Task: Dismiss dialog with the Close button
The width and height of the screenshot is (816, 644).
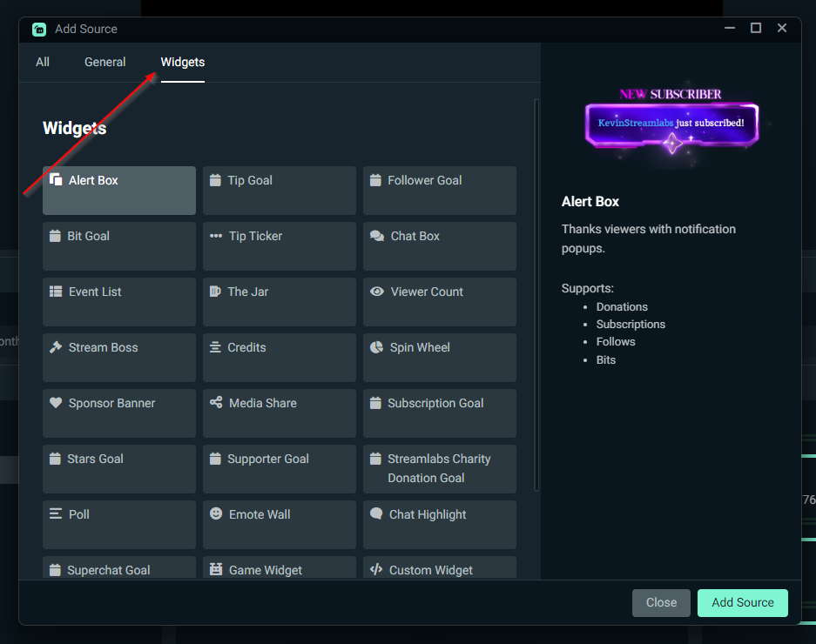Action: click(x=661, y=602)
